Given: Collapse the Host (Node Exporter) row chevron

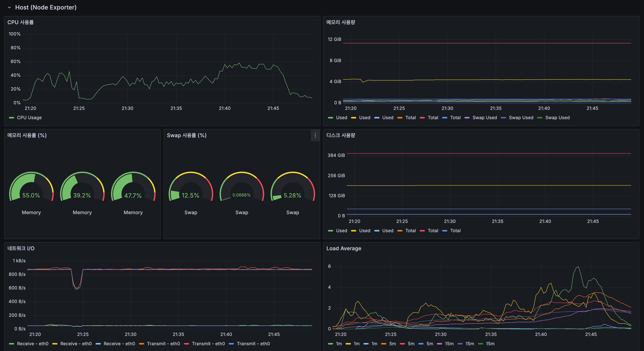Looking at the screenshot, I should pyautogui.click(x=9, y=7).
